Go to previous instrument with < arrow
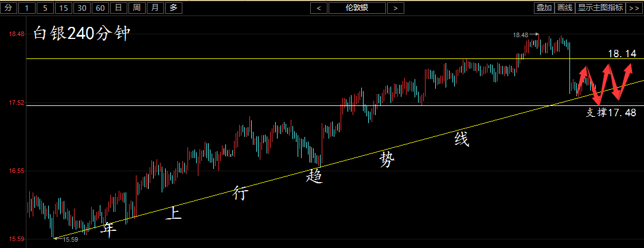The image size is (644, 248). [x=318, y=7]
